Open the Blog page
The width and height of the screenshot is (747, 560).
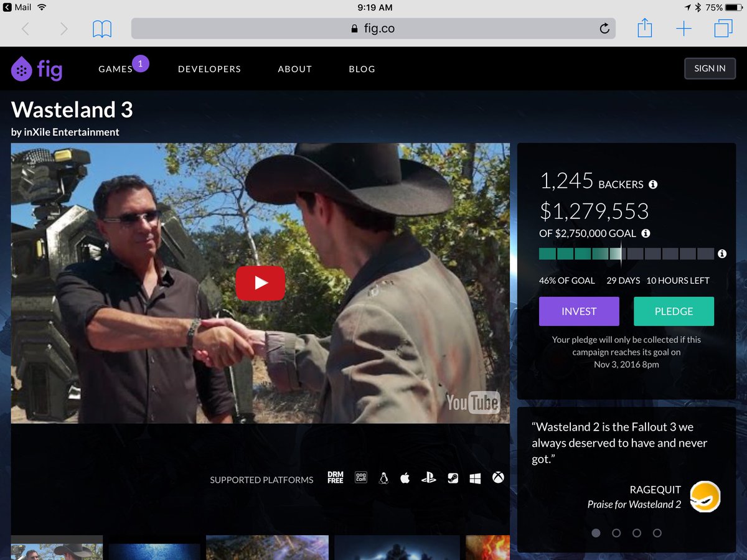pyautogui.click(x=362, y=69)
